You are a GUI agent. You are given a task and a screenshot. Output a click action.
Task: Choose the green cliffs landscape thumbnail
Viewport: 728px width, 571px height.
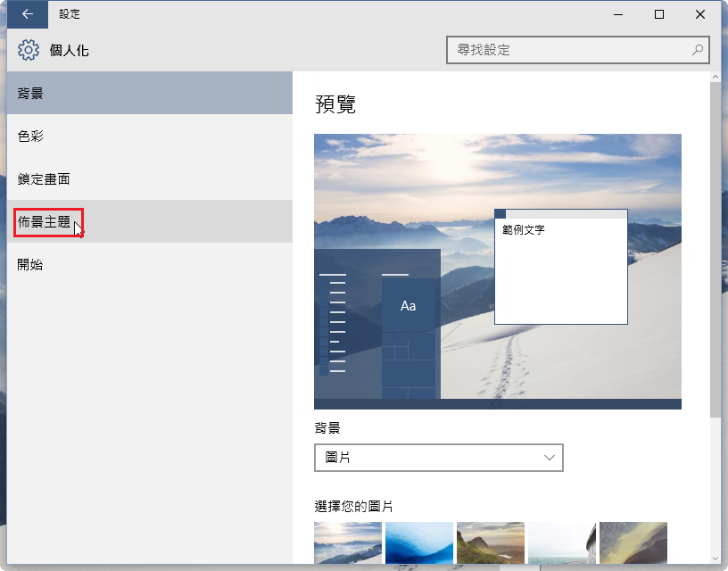(491, 542)
